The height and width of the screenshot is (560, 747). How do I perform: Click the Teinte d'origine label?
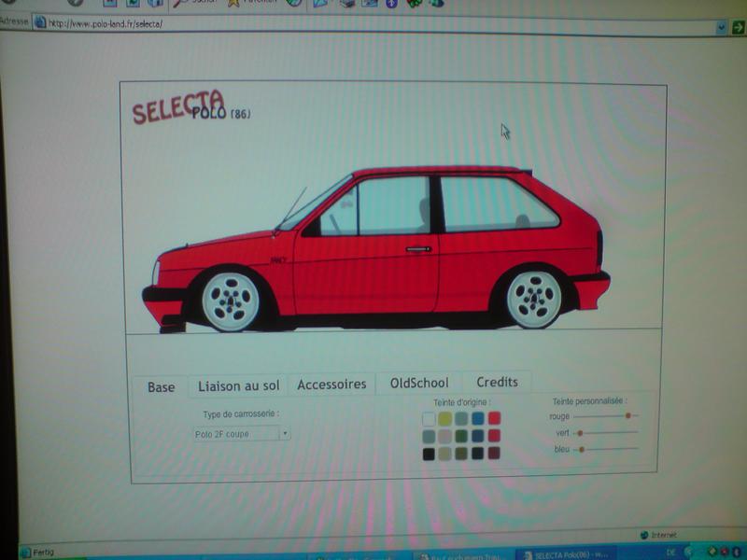click(461, 402)
